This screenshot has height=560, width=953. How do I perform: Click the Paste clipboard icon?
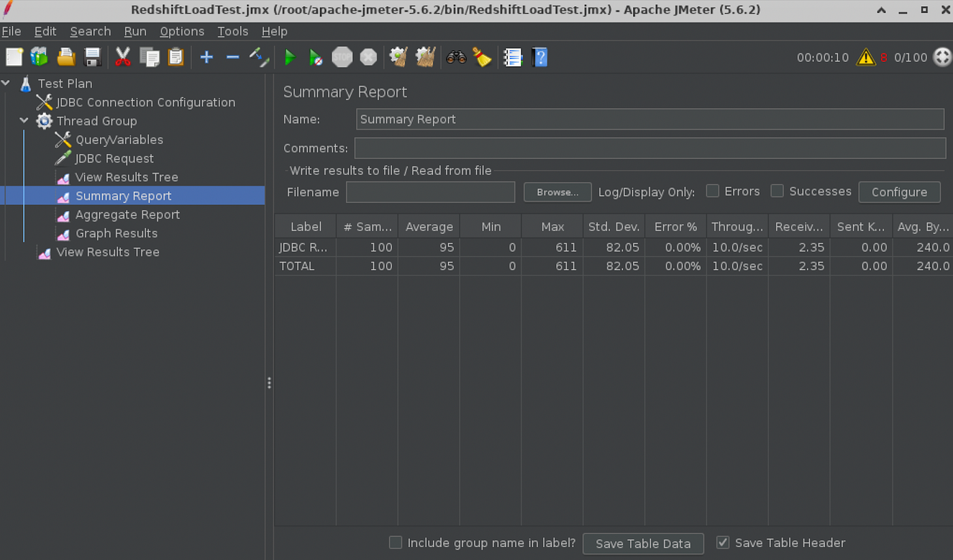click(x=176, y=57)
